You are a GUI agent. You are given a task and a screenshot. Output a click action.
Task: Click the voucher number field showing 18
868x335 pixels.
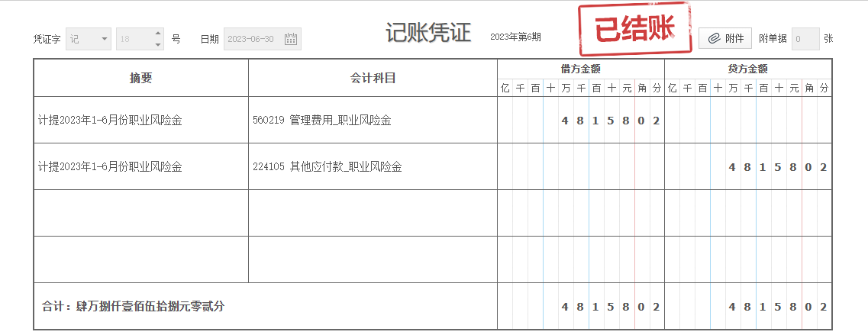[x=134, y=39]
